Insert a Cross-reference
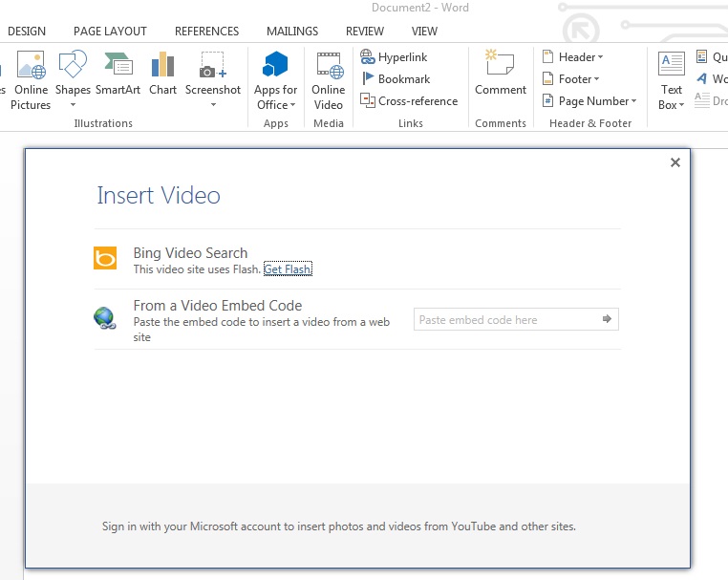Image resolution: width=728 pixels, height=580 pixels. pos(409,100)
